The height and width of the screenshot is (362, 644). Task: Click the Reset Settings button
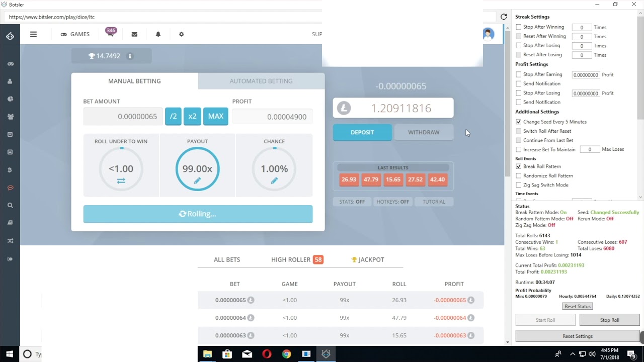[x=578, y=336]
